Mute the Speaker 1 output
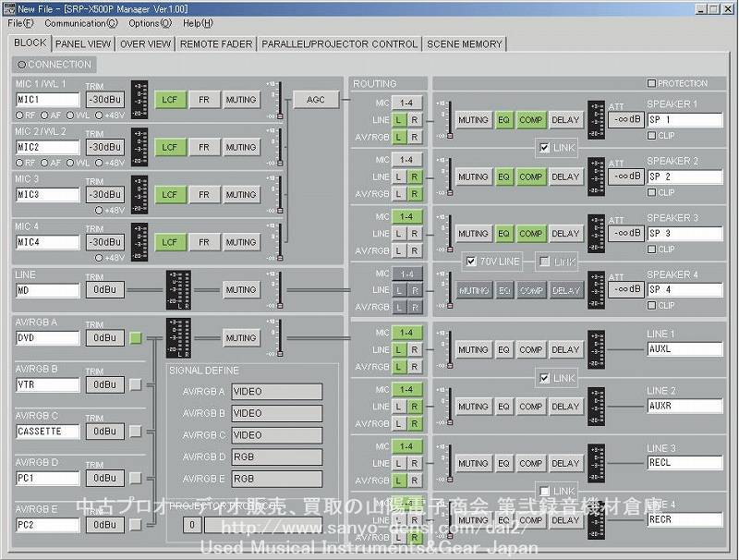 473,120
